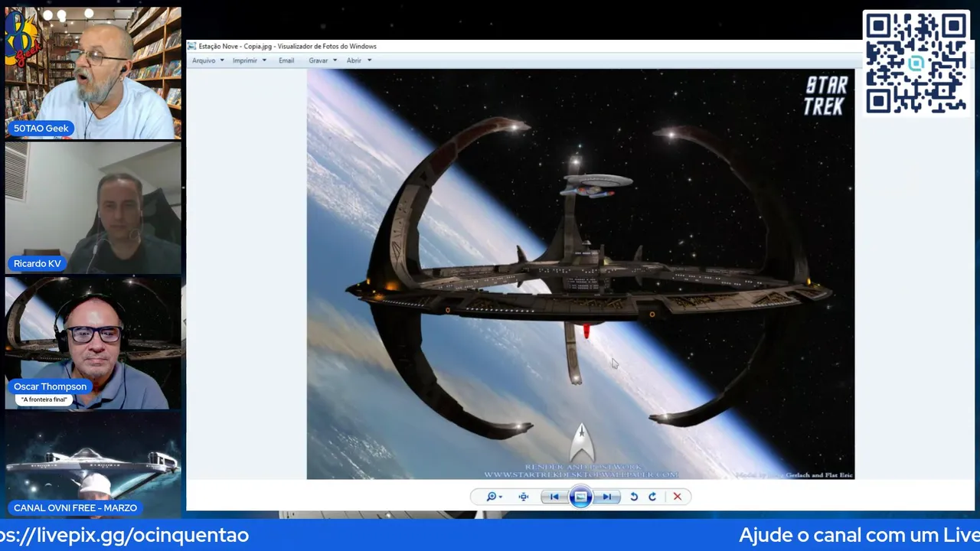980x551 pixels.
Task: Click the fit-to-window actual size icon
Action: 524,497
